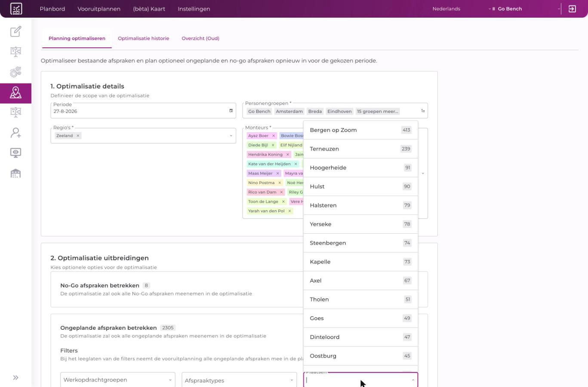Viewport: 588px width, 387px height.
Task: Open the edit note sidebar icon
Action: pos(15,31)
